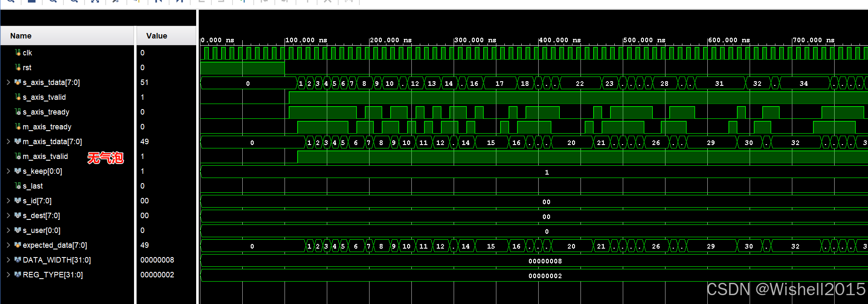Click the s_axis_tvalid signal icon
This screenshot has width=868, height=304.
18,97
